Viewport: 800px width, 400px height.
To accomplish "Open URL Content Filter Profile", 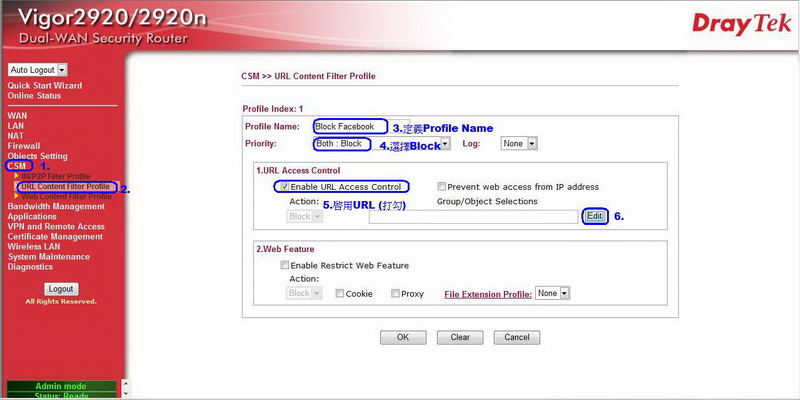I will point(65,187).
